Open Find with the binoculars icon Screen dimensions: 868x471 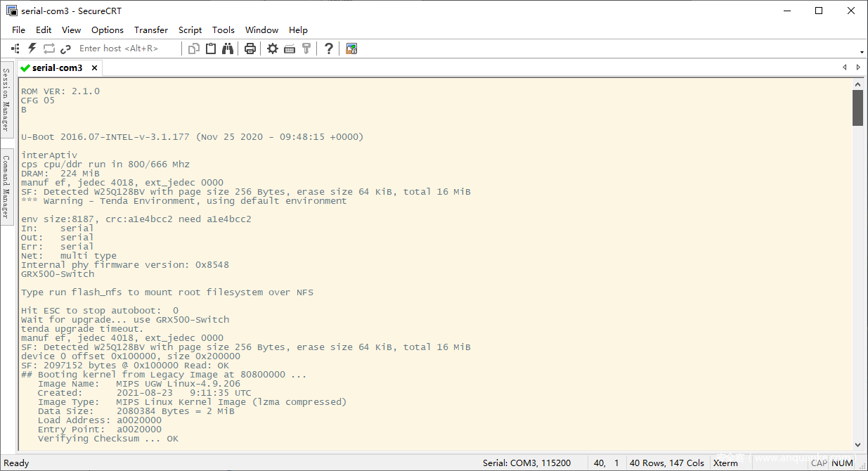(228, 49)
